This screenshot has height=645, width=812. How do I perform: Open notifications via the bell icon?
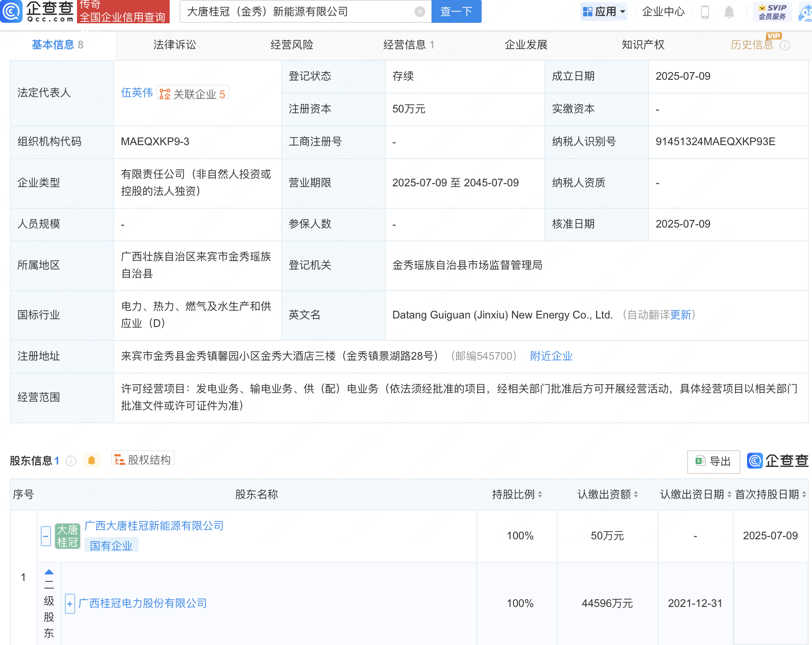coord(729,12)
